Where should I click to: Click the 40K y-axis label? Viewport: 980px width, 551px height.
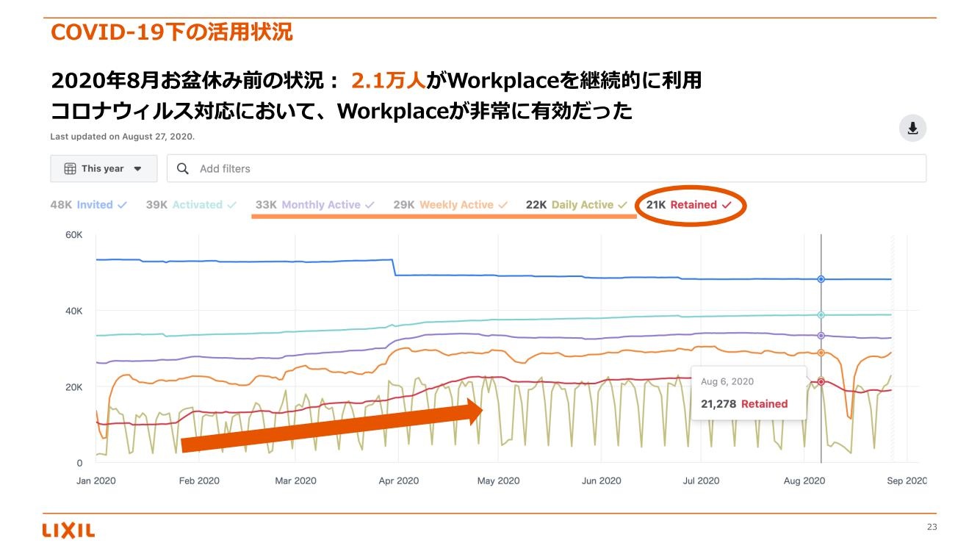click(x=74, y=311)
